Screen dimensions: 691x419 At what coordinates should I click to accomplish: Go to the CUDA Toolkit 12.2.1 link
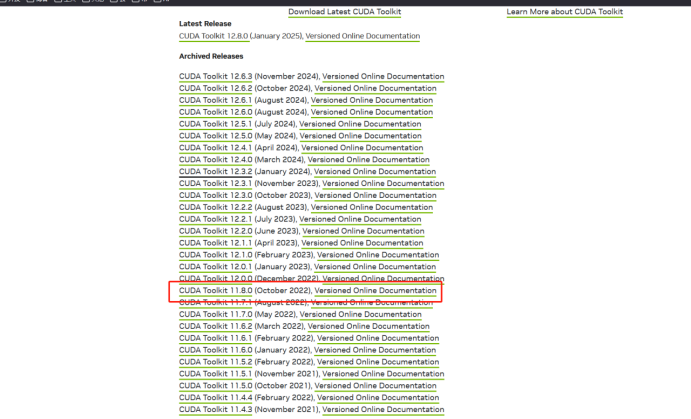[215, 219]
